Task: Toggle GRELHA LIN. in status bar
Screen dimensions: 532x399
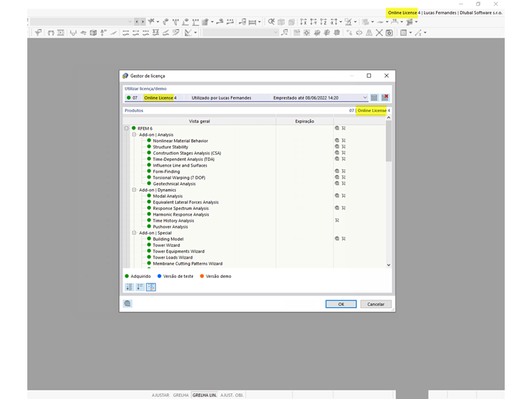Action: [x=204, y=395]
